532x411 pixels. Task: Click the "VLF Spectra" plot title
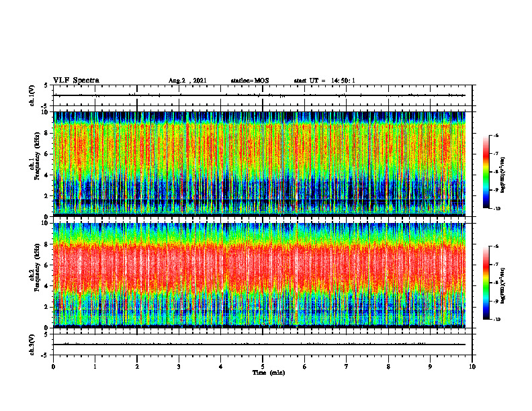tap(76, 81)
